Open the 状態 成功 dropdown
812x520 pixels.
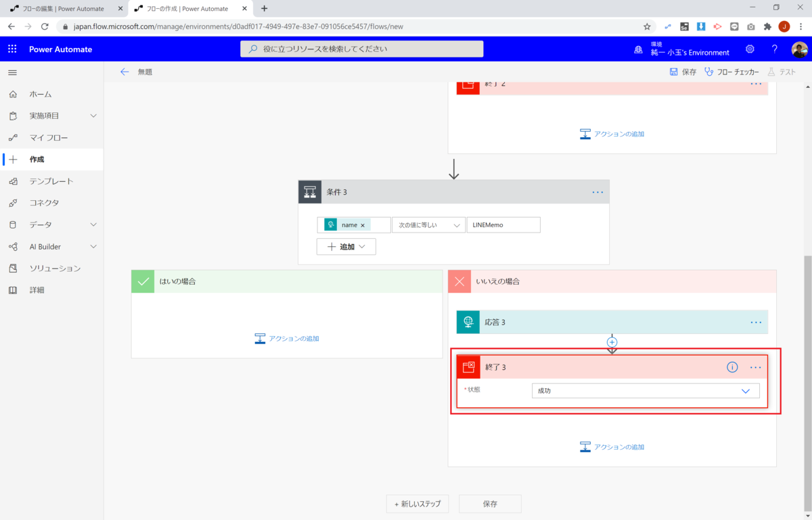[x=646, y=391]
